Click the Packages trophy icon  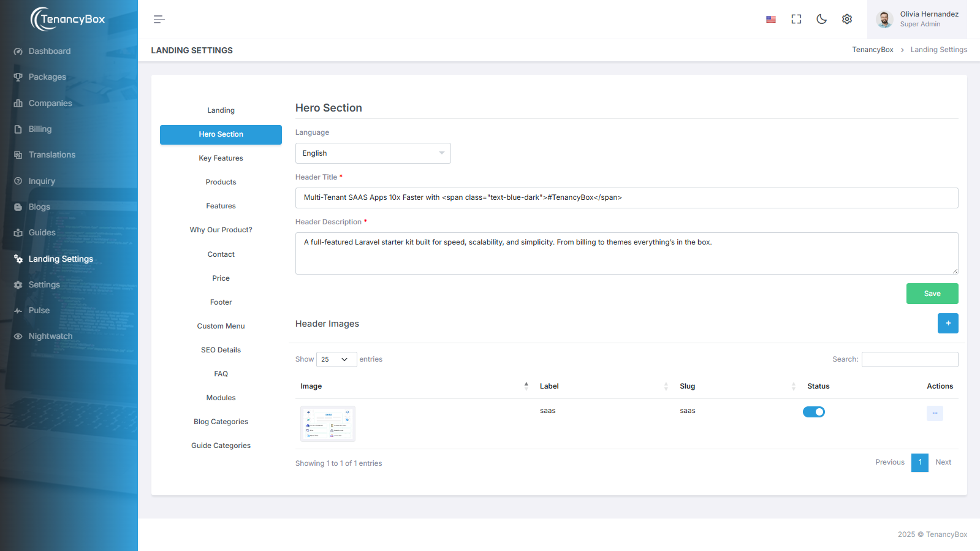(18, 77)
